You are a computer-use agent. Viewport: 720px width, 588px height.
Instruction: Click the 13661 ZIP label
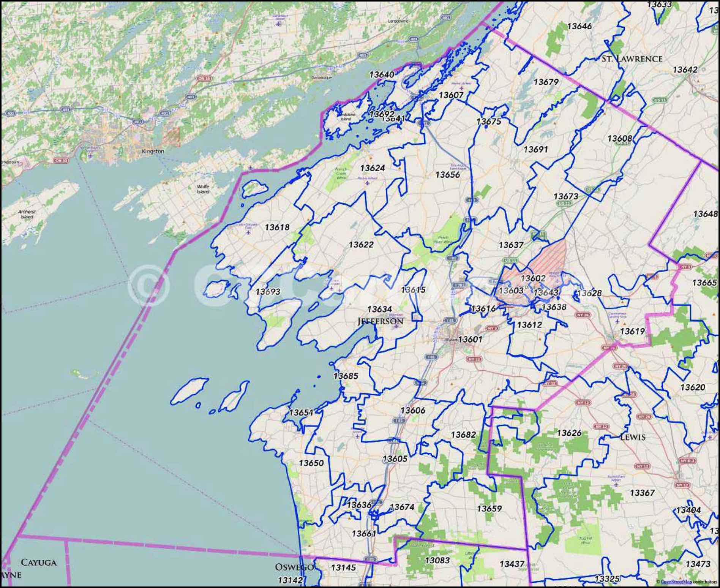(364, 534)
